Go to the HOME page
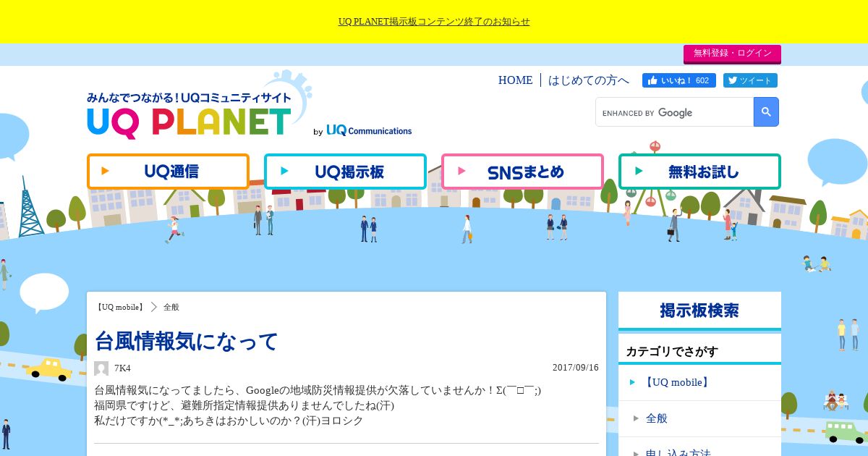The height and width of the screenshot is (456, 868). (x=515, y=80)
